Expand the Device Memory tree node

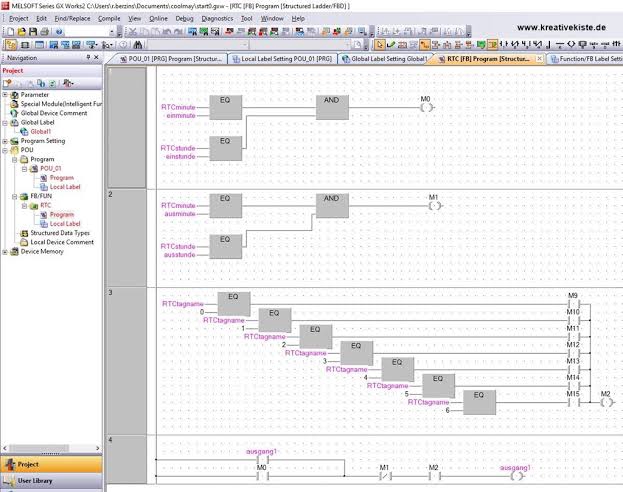5,252
